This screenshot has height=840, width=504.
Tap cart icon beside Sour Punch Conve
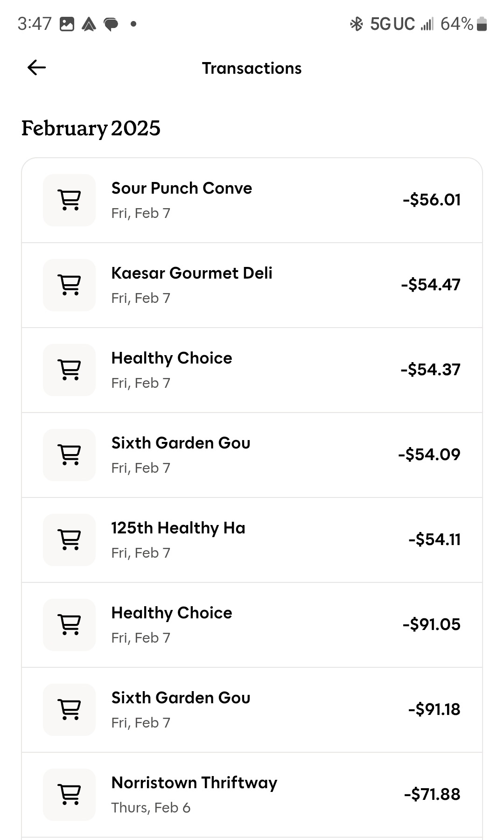69,200
